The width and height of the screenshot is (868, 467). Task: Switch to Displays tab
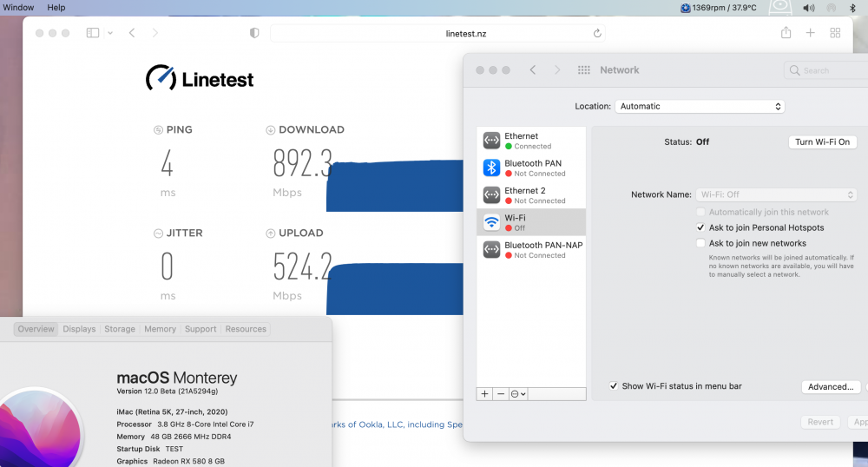coord(79,329)
